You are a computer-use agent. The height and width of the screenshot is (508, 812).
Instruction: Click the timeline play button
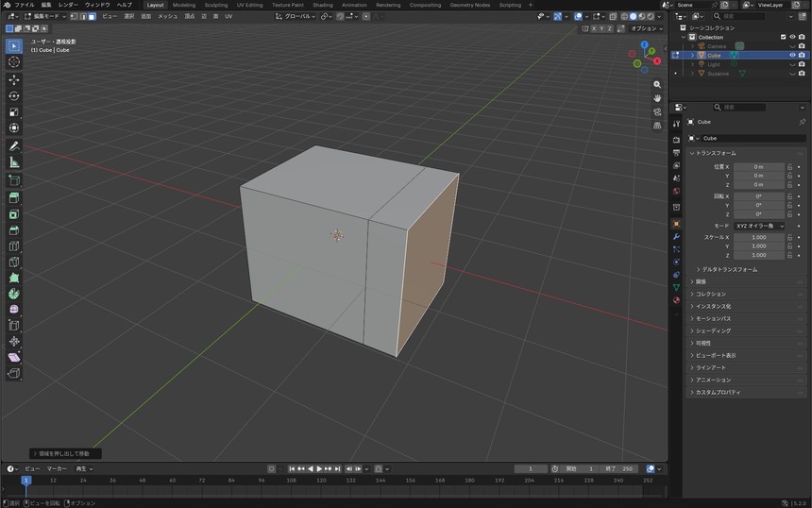tap(319, 468)
